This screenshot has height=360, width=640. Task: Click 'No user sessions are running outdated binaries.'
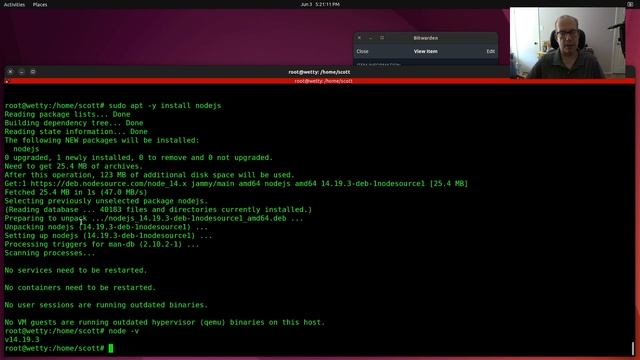106,305
